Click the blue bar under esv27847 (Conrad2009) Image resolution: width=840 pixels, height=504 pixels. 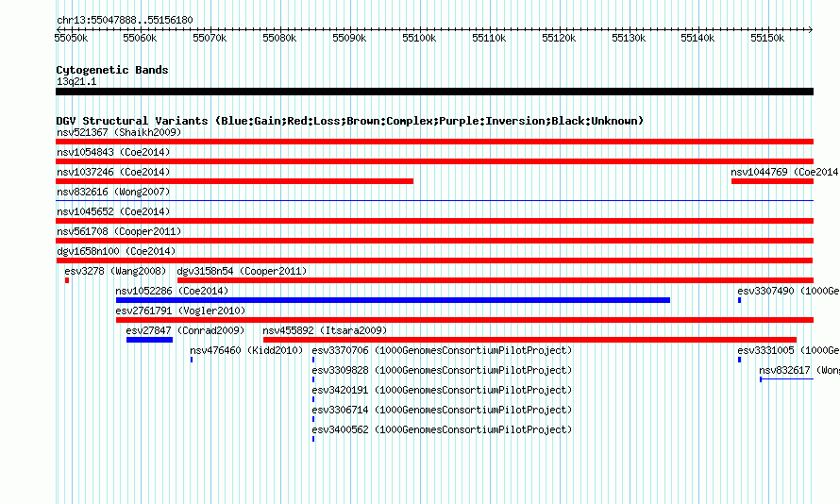tap(149, 340)
